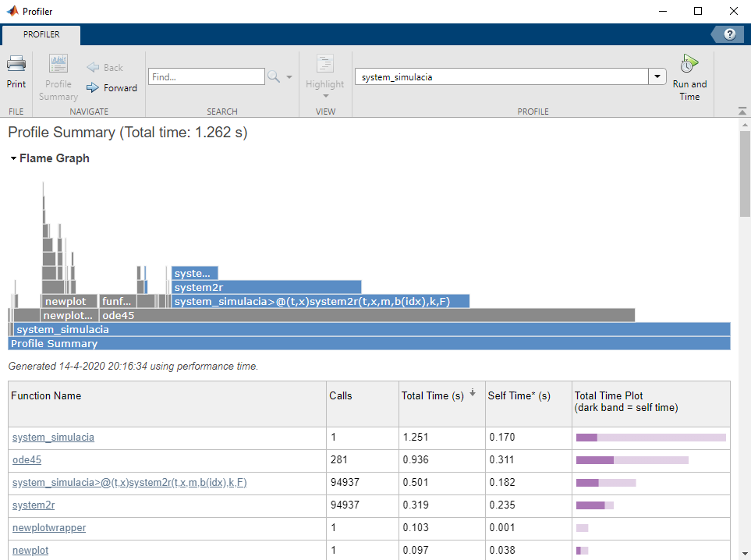Go Back in navigation history
This screenshot has width=751, height=560.
105,68
